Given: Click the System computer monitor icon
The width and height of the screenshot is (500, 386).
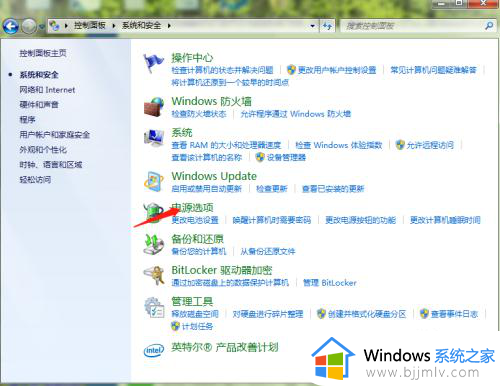Looking at the screenshot, I should click(154, 138).
